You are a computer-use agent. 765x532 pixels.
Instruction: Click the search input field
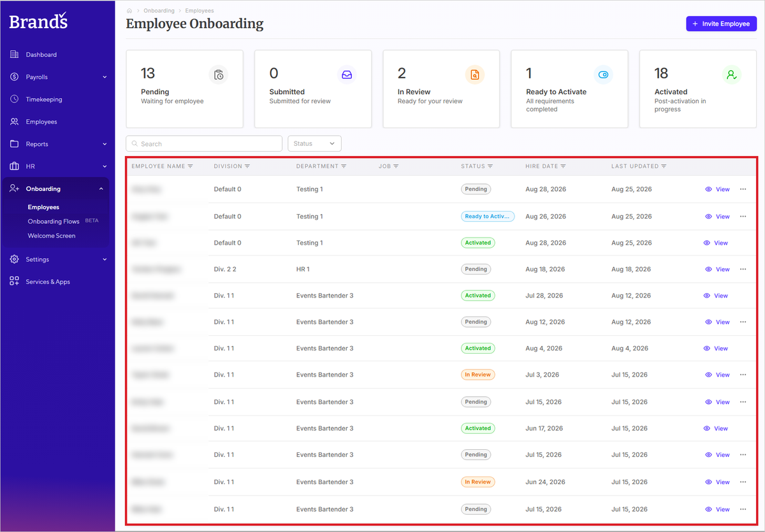click(204, 143)
